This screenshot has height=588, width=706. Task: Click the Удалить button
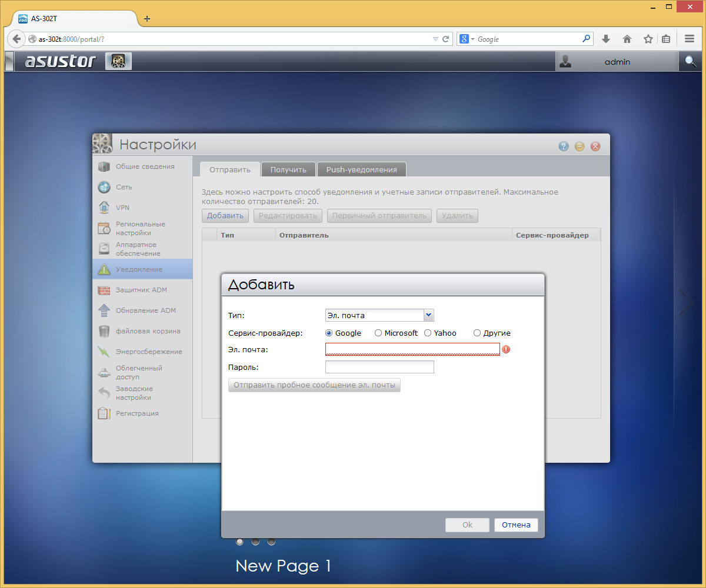[x=457, y=216]
